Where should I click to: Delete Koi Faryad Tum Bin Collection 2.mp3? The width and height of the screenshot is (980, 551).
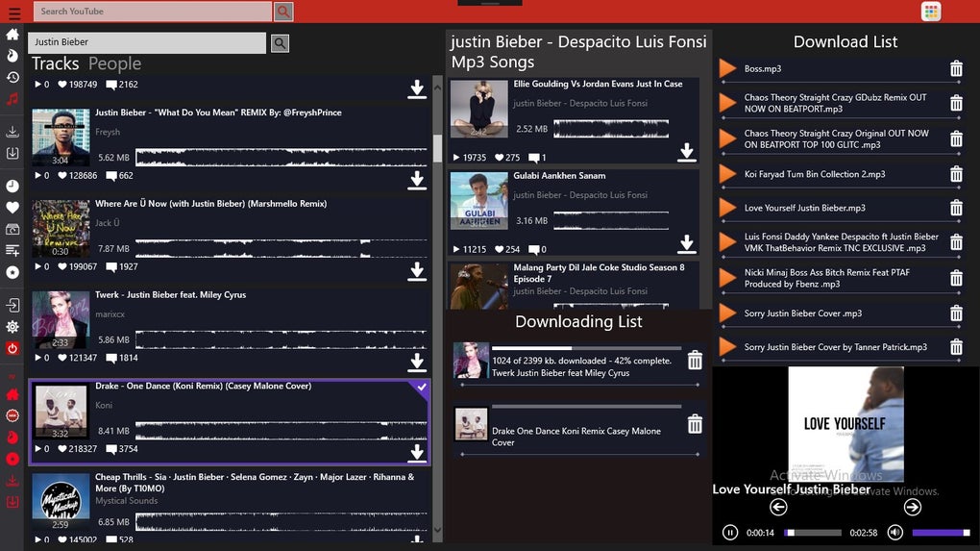[x=956, y=174]
